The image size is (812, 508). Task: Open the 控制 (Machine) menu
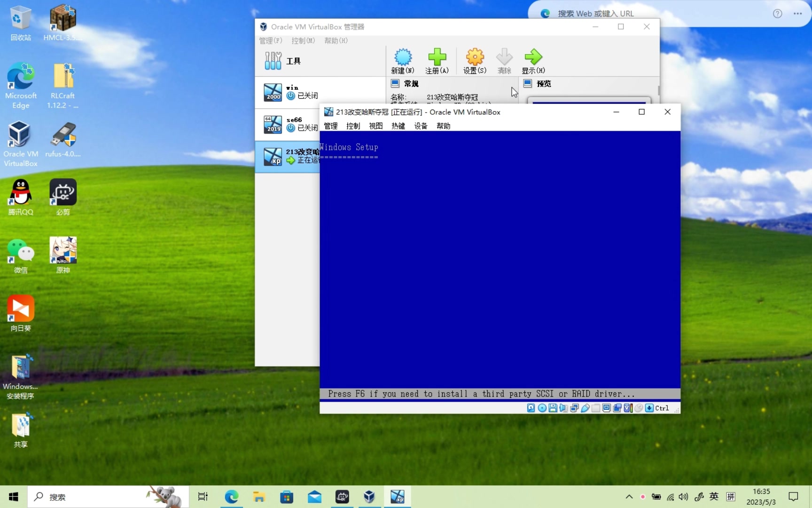(x=353, y=126)
